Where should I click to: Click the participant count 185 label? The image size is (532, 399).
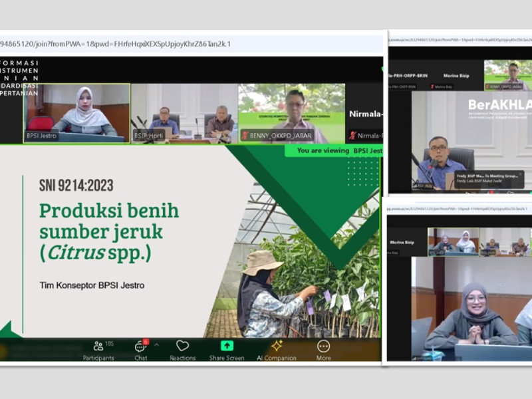pyautogui.click(x=109, y=344)
